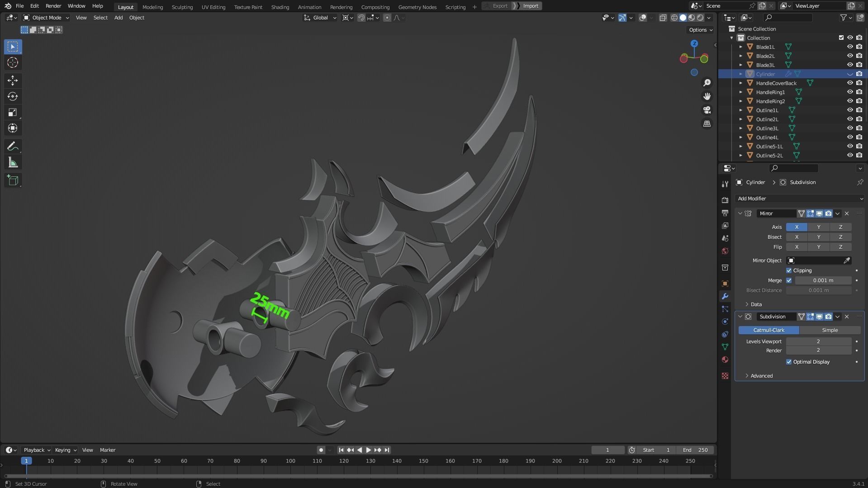Image resolution: width=868 pixels, height=488 pixels.
Task: Select the 3D Cursor tool
Action: click(13, 62)
